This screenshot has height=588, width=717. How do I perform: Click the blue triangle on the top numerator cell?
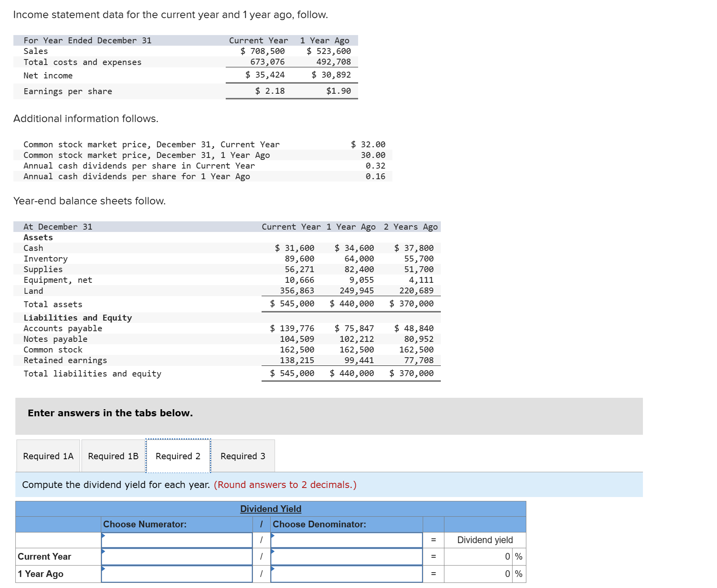[104, 536]
